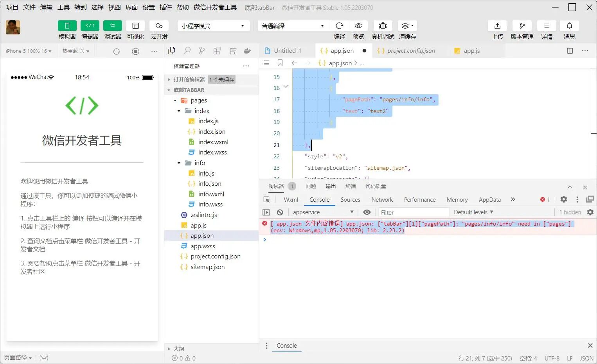Open the Docker whale pane icon
597x364 pixels.
click(247, 51)
